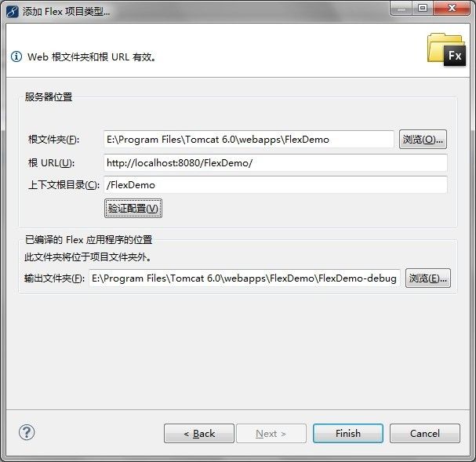Click the 添加 Flex 项目类型 title bar text
The width and height of the screenshot is (476, 462).
[x=66, y=12]
